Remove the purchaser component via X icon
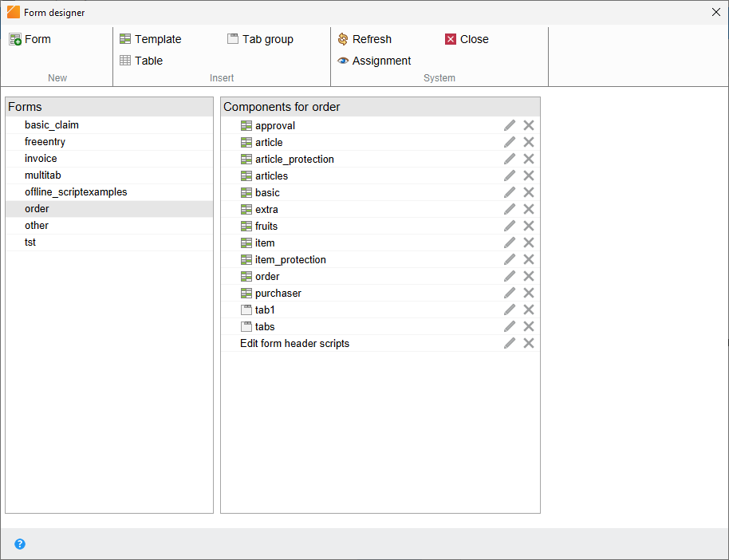Image resolution: width=729 pixels, height=560 pixels. (x=528, y=293)
